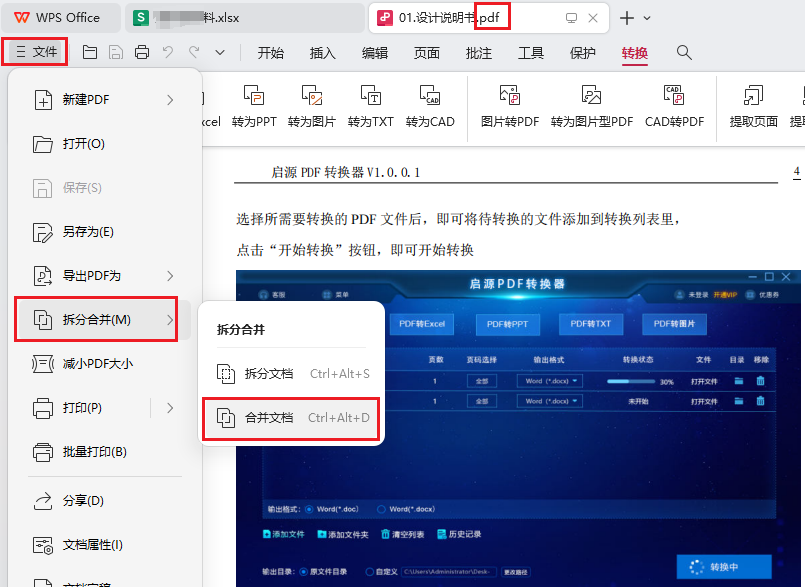Expand the 导出PDF为 submenu arrow
Screen dimensions: 805x587
click(170, 276)
